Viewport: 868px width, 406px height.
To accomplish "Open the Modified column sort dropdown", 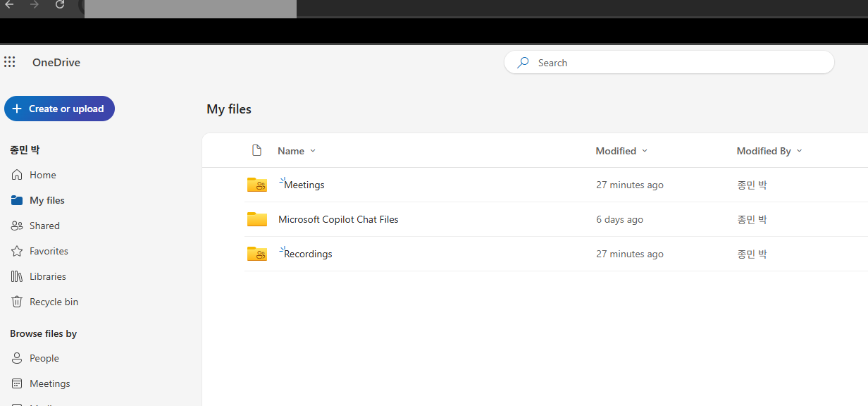I will click(x=645, y=151).
